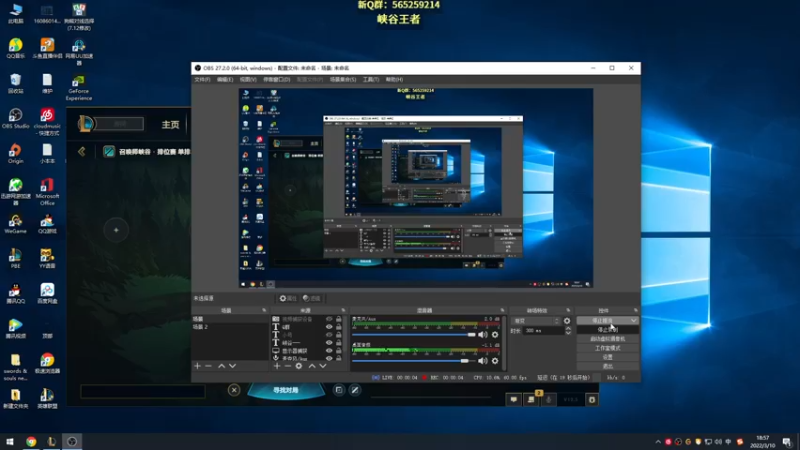Open cloudmusic desktop shortcut
Screen dimensions: 800x450
click(47, 122)
